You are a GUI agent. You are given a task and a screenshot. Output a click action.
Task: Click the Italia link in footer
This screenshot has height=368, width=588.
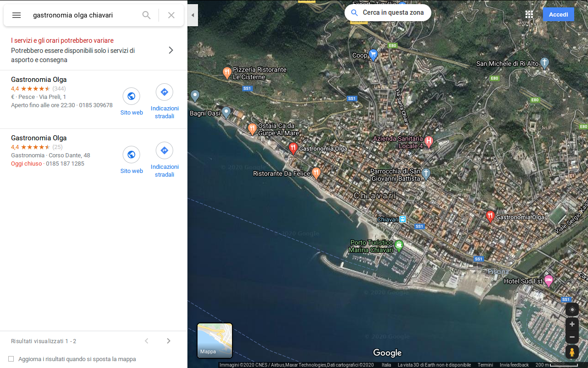coord(386,365)
